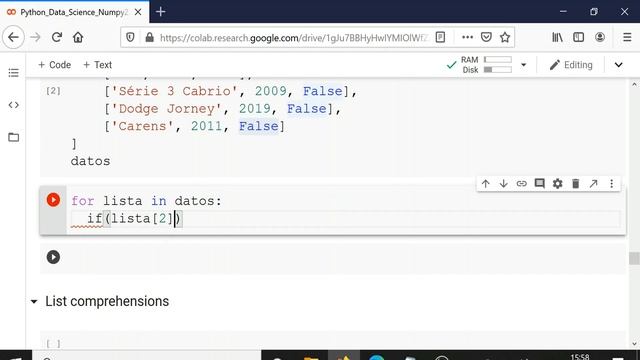This screenshot has height=360, width=640.
Task: Open Firefox account icon
Action: point(600,38)
